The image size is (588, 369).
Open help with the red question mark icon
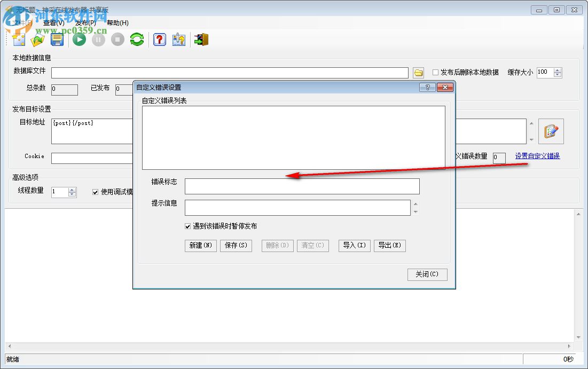click(x=159, y=40)
